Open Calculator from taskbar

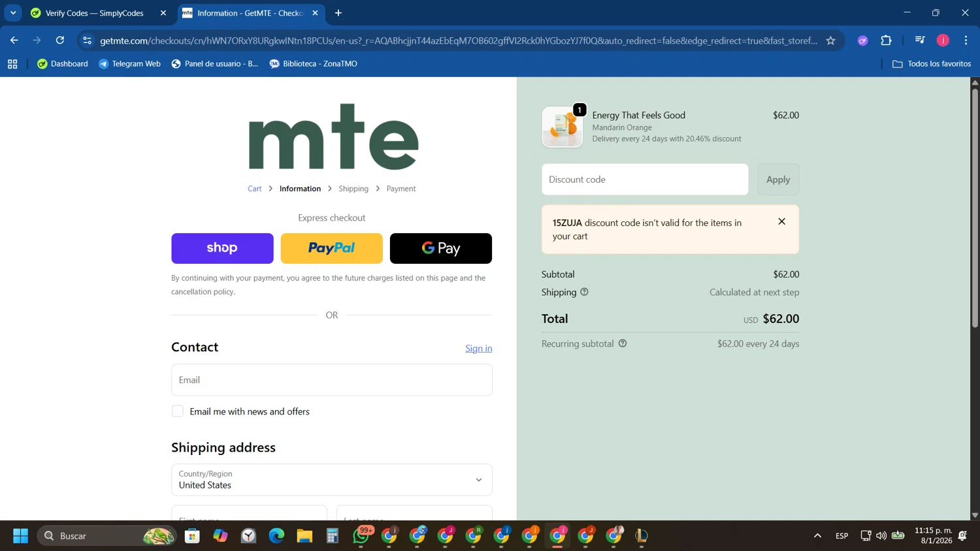click(x=333, y=536)
